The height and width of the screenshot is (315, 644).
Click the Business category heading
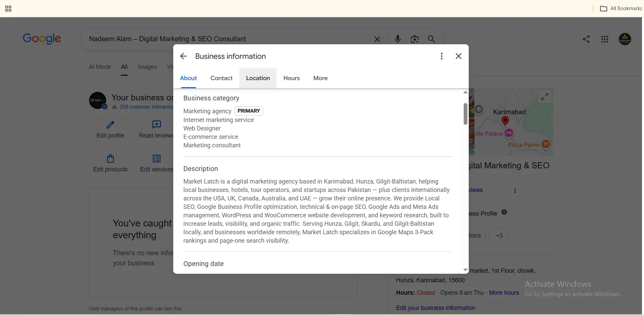point(211,98)
